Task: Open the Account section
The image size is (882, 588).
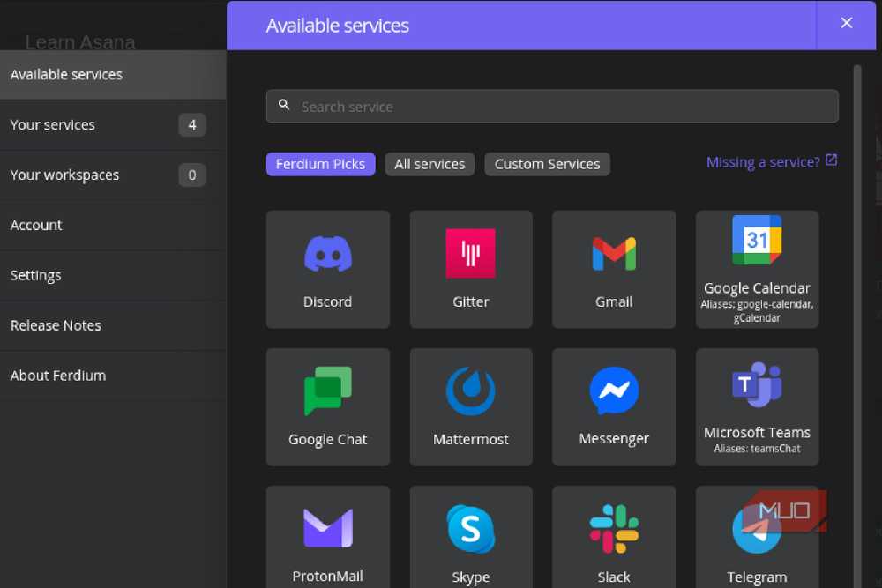Action: (113, 225)
